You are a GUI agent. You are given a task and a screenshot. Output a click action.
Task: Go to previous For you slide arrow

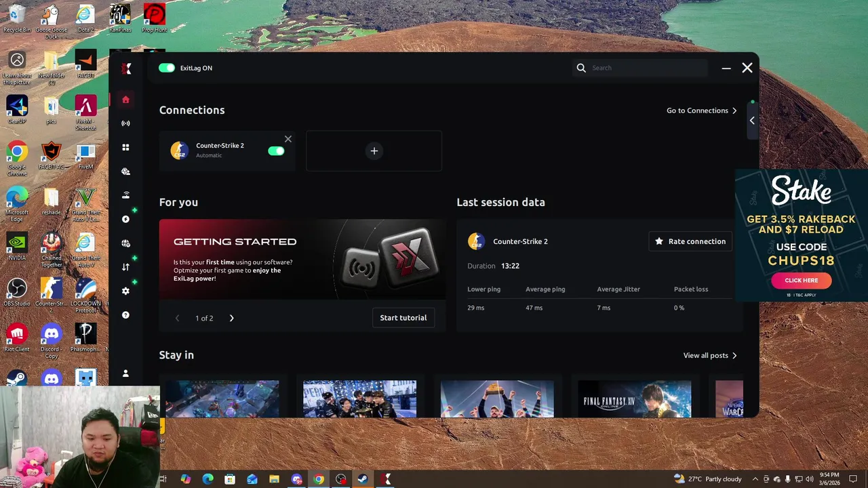click(x=178, y=318)
